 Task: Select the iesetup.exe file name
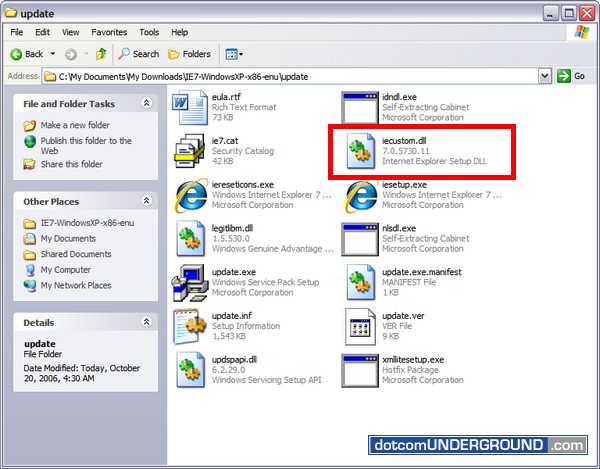coord(404,184)
